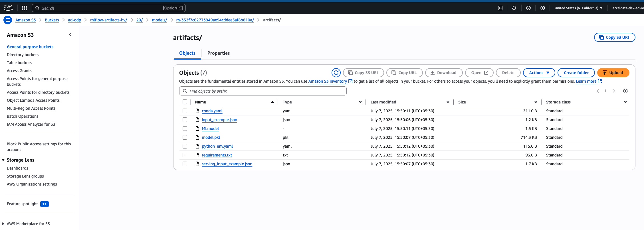Open the help question mark icon
The height and width of the screenshot is (230, 644).
(x=528, y=8)
